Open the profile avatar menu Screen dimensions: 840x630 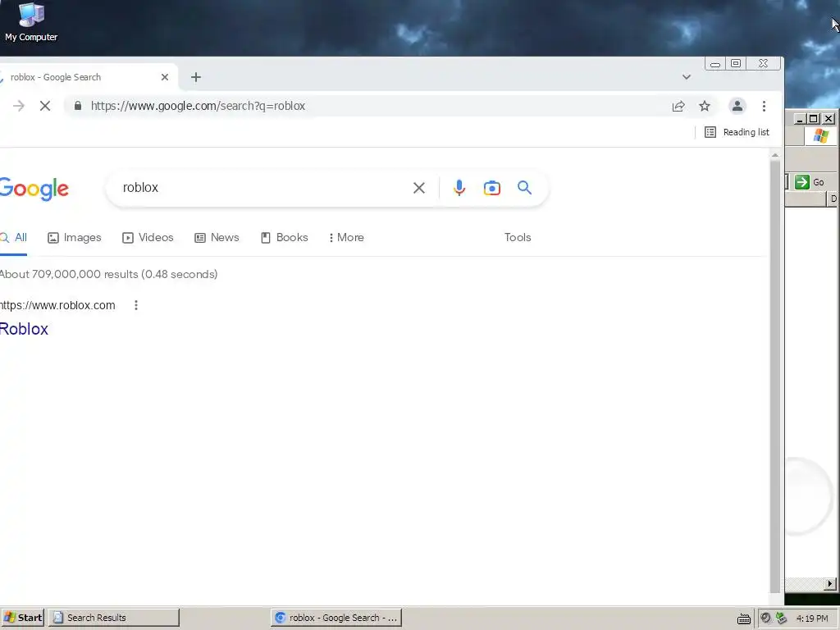(737, 106)
